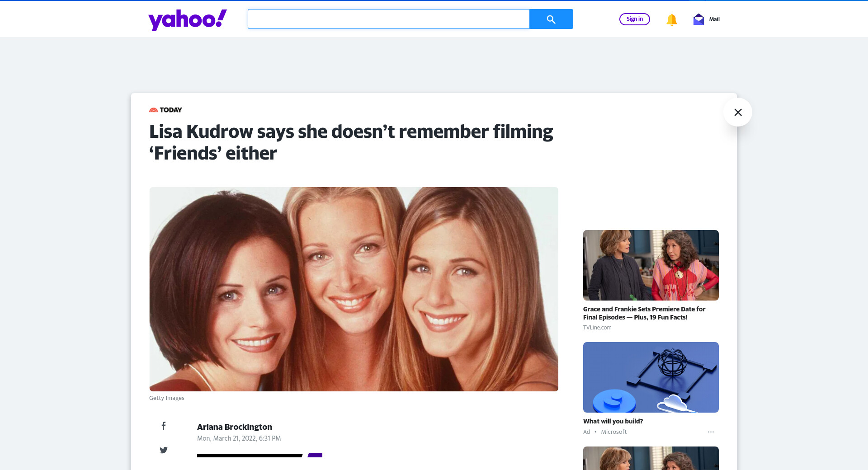This screenshot has width=868, height=470.
Task: Click the Grace and Frankie thumbnail image
Action: click(x=651, y=265)
